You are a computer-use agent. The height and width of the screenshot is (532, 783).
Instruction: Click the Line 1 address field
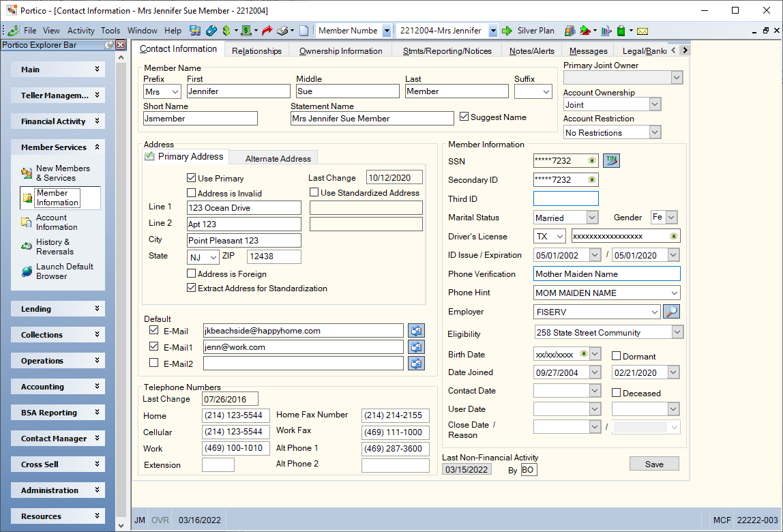pyautogui.click(x=244, y=208)
